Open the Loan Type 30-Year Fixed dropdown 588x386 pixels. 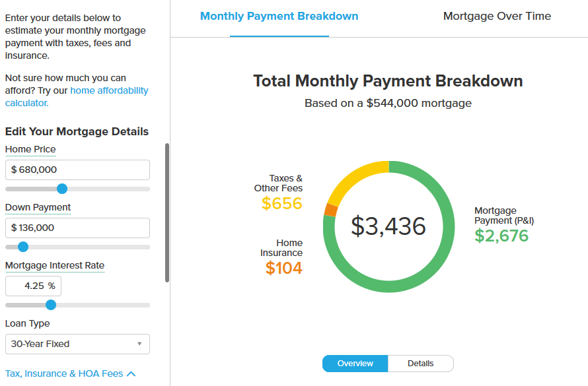tap(77, 344)
